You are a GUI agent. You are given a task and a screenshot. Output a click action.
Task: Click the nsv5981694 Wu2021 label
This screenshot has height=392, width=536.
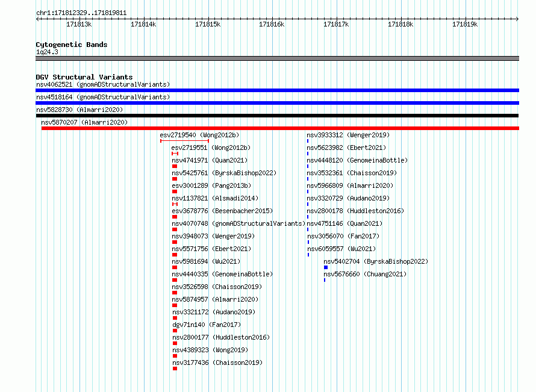tap(206, 261)
